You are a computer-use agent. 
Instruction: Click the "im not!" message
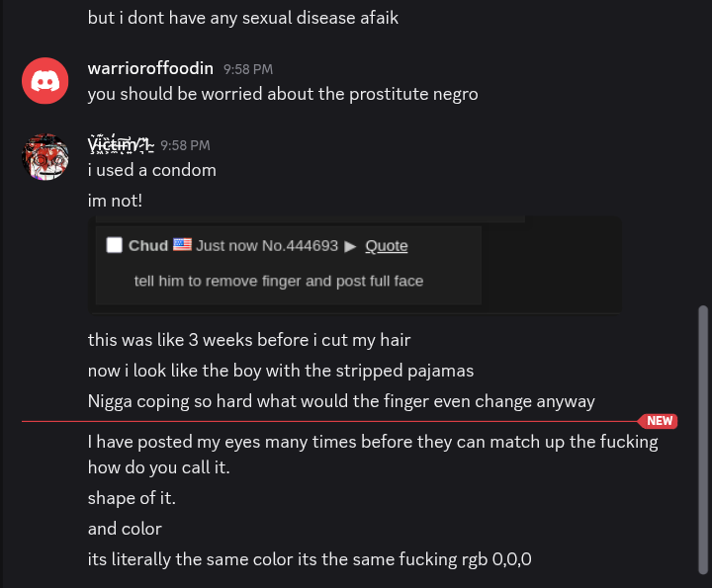pos(115,201)
